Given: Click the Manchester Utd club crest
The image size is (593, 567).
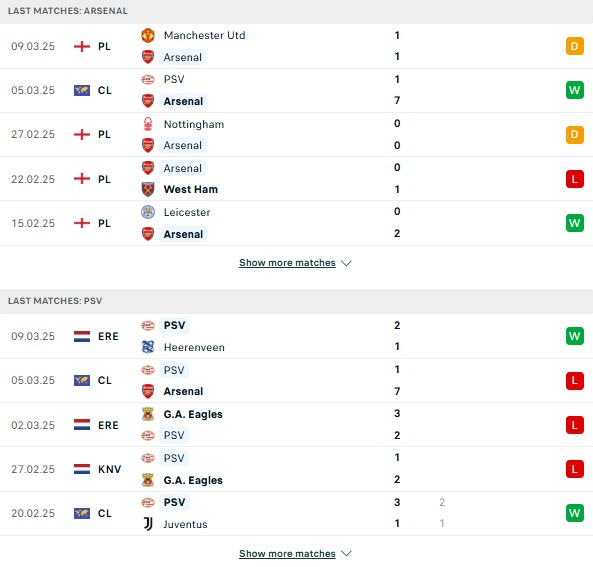Looking at the screenshot, I should tap(148, 35).
